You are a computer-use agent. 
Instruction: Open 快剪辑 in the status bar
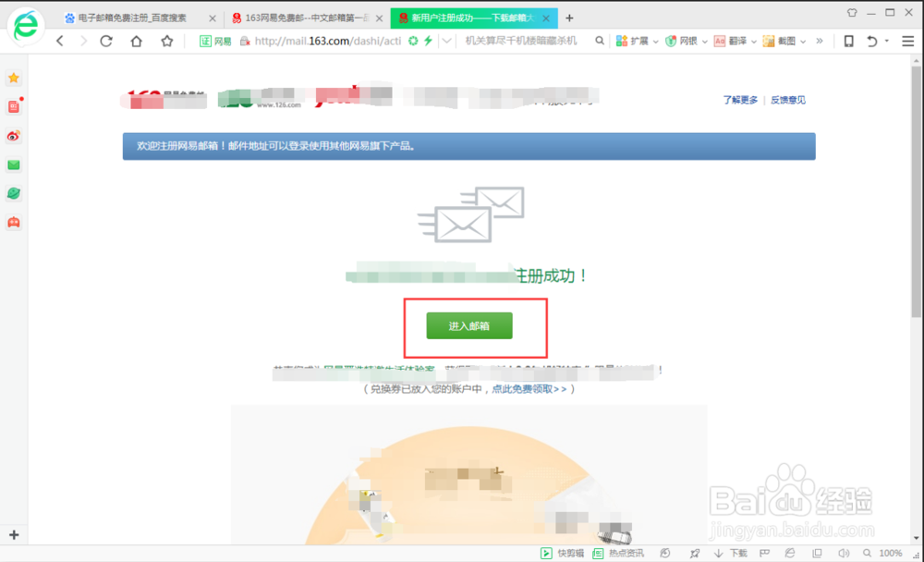[x=562, y=553]
